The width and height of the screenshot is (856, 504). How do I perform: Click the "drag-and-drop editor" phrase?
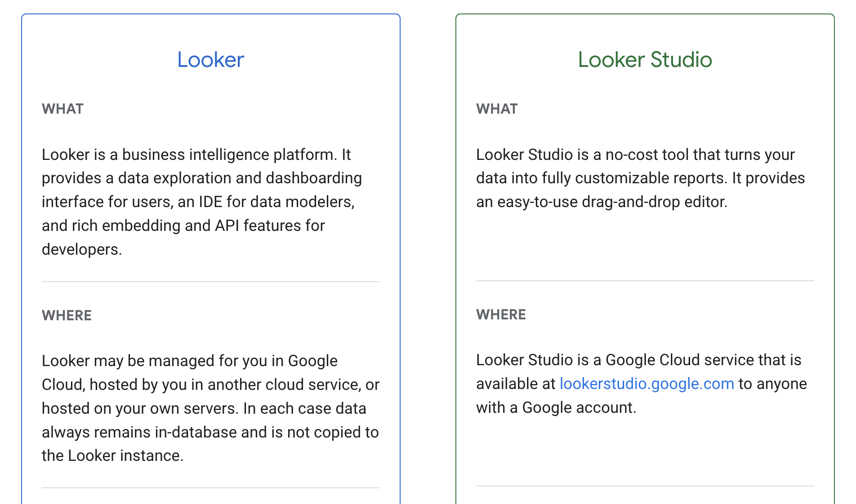tap(654, 202)
